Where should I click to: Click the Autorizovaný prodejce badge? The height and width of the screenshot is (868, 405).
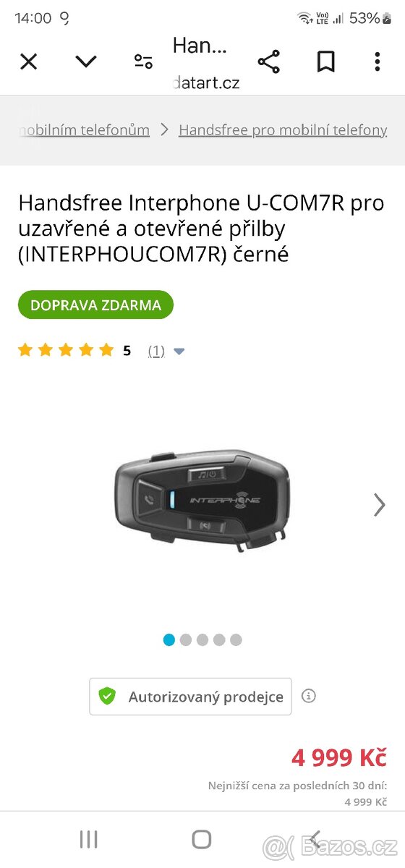point(190,697)
